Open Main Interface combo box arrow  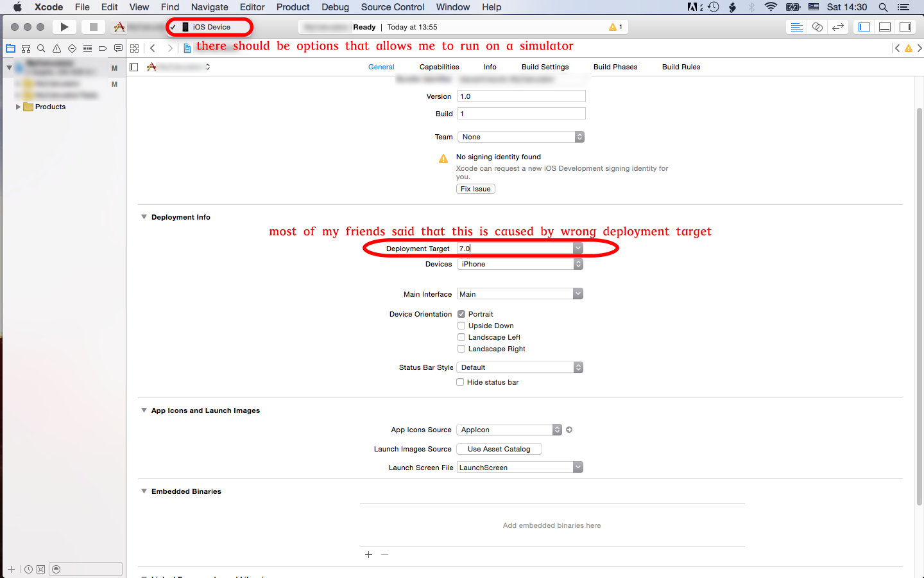point(578,294)
